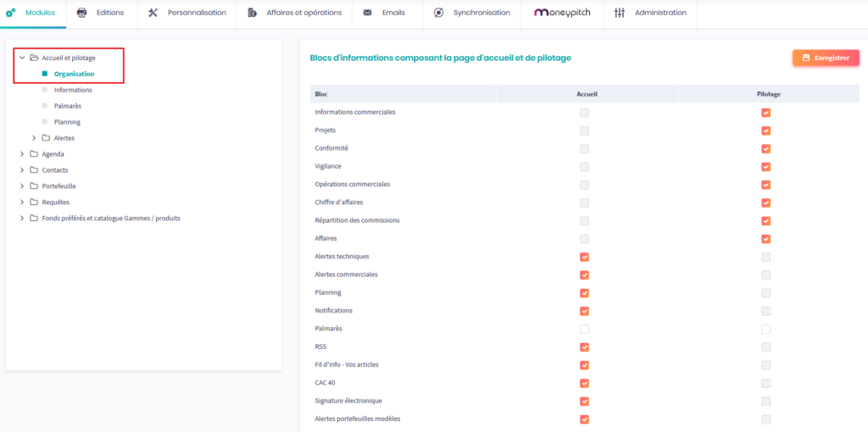
Task: Select Informations in the tree
Action: click(73, 90)
